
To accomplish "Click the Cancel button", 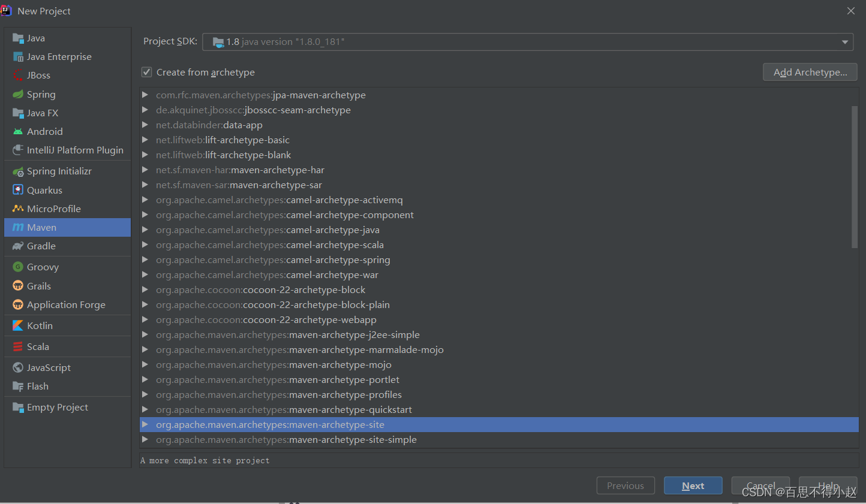I will pyautogui.click(x=760, y=486).
